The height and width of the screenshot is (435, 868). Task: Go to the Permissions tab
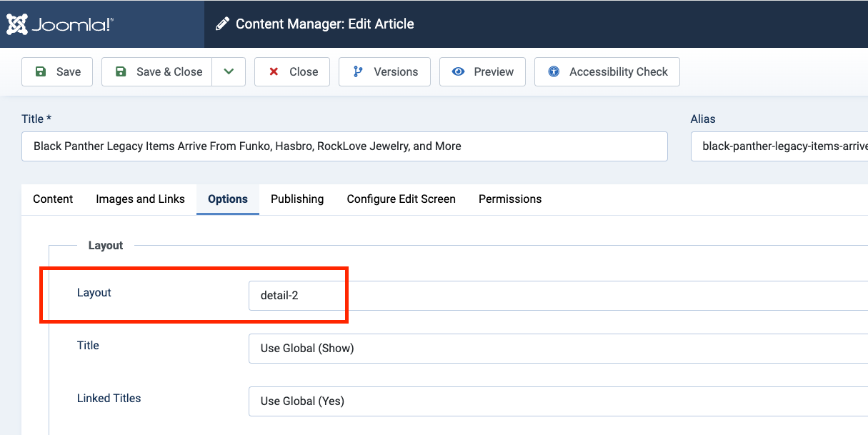point(510,199)
